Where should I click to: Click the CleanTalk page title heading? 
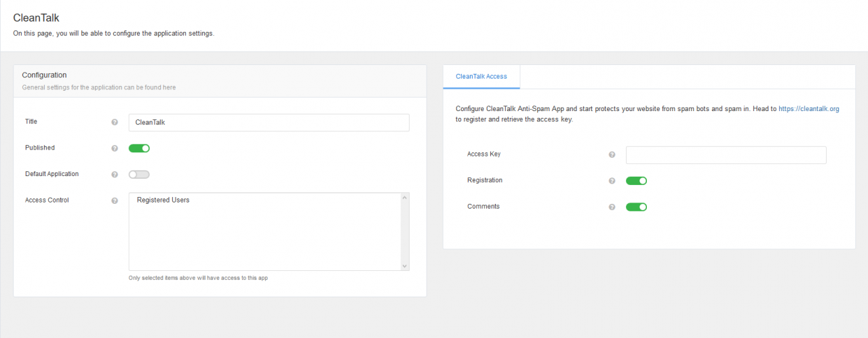[x=36, y=18]
